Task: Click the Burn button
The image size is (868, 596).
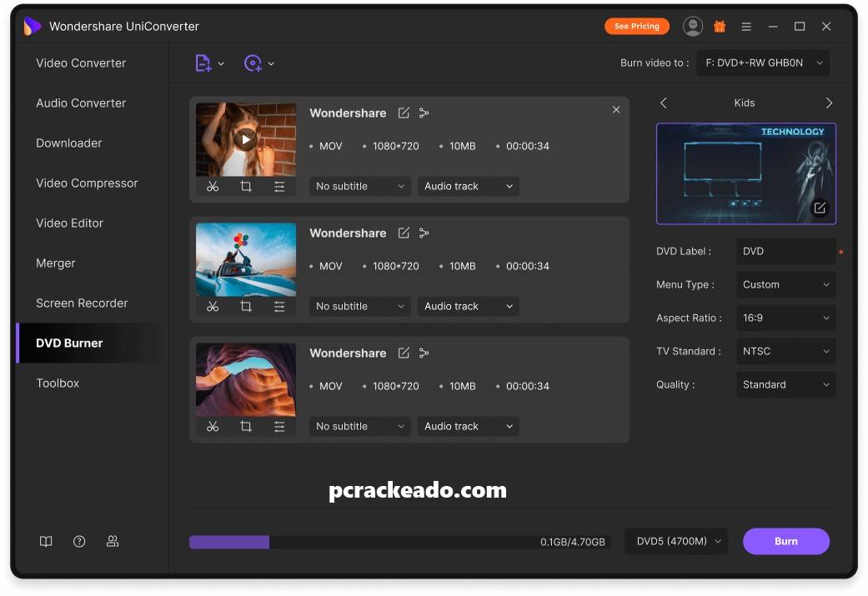Action: [x=785, y=542]
